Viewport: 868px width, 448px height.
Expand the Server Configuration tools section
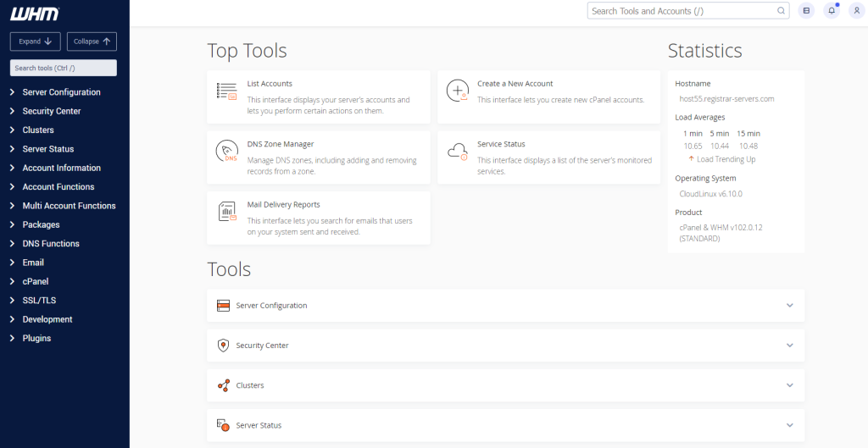(x=789, y=306)
